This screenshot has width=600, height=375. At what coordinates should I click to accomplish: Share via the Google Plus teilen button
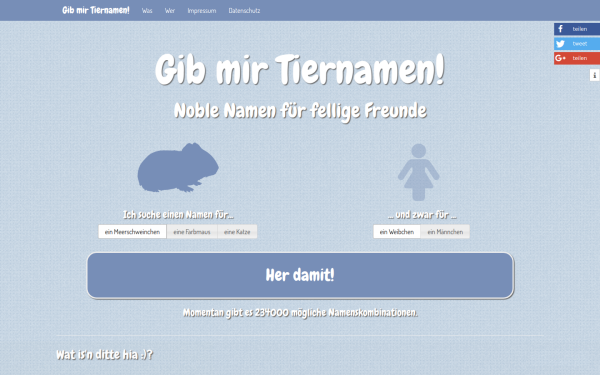(577, 58)
